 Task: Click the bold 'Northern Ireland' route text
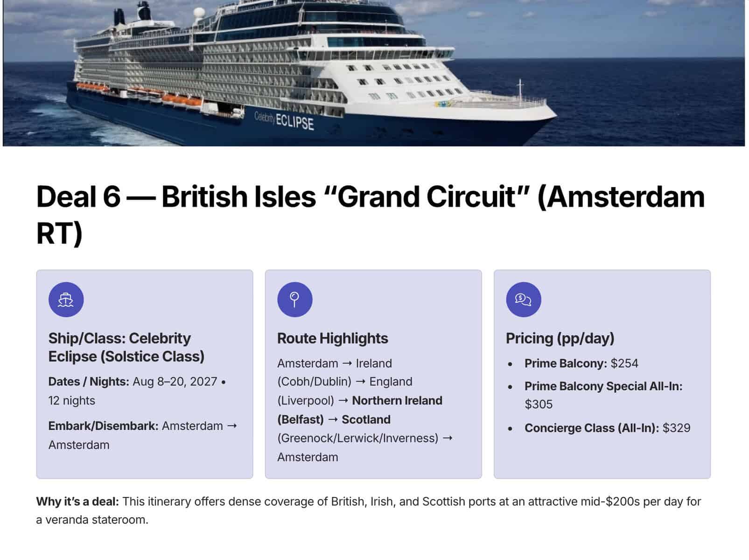(397, 400)
